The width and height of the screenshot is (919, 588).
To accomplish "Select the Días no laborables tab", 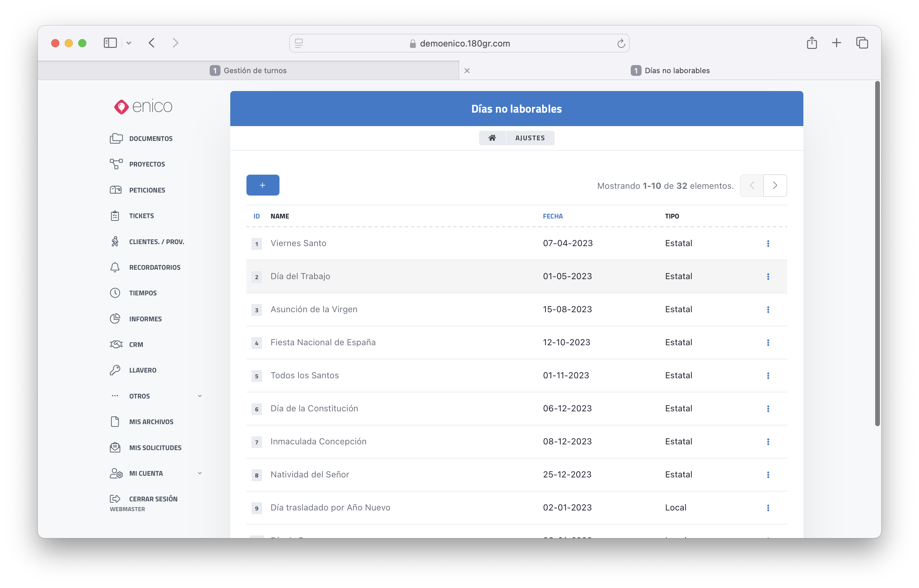I will pos(670,71).
